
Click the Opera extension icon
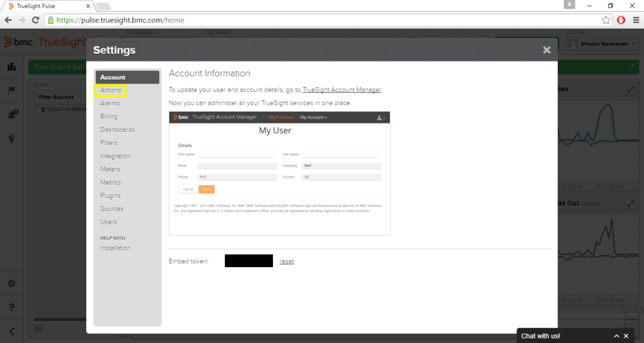(621, 20)
